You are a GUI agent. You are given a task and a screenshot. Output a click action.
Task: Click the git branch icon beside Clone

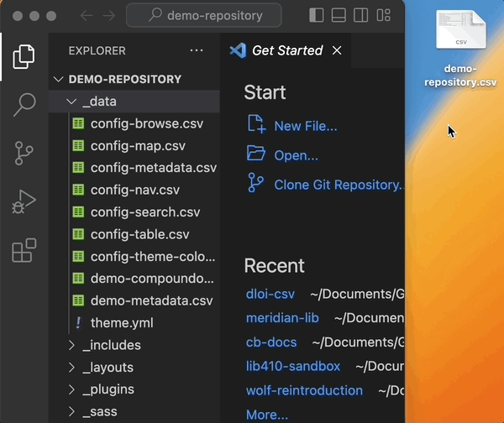coord(256,182)
